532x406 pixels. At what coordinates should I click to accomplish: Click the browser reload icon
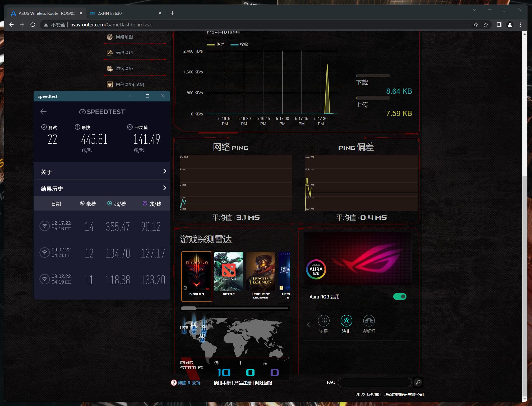[x=33, y=25]
